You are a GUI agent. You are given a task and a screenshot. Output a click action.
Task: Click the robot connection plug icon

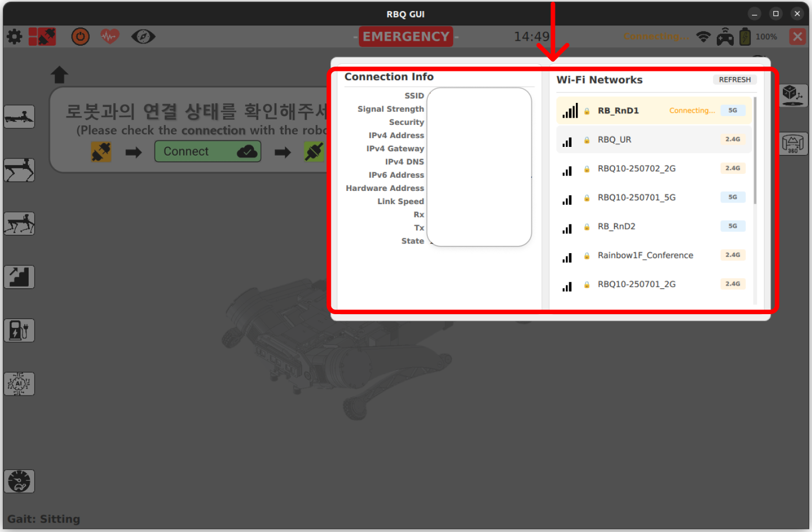coord(42,36)
